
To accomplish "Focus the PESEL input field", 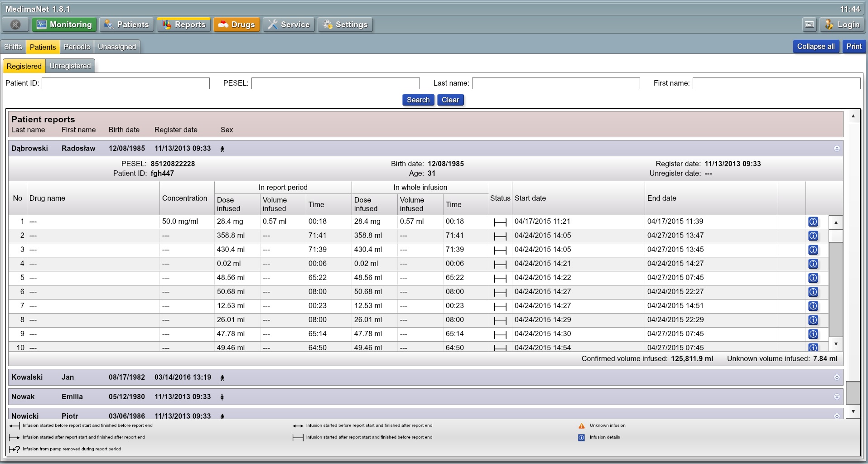I will [x=336, y=83].
